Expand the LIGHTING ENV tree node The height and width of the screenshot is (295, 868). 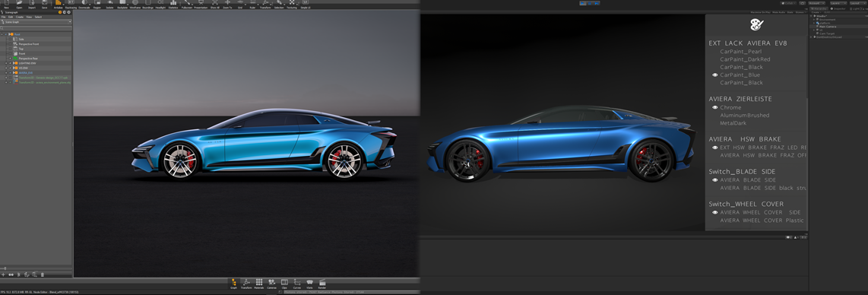pos(6,63)
